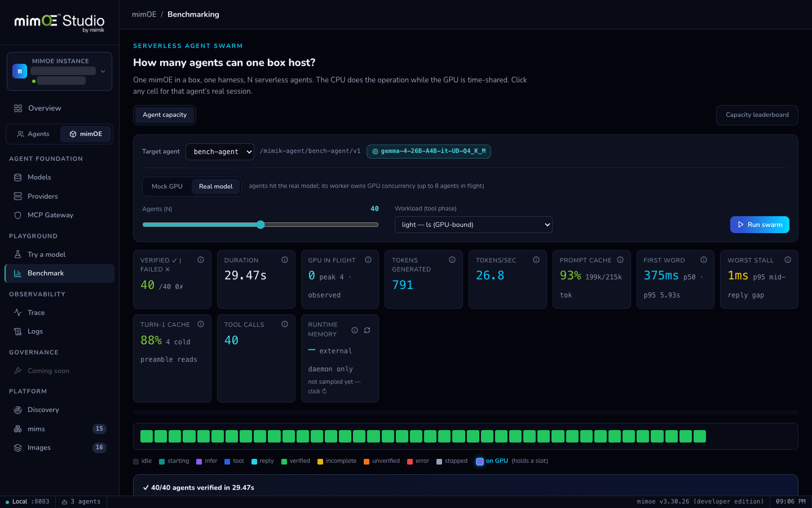
Task: Show info for Tokens Generated metric
Action: coord(452,260)
